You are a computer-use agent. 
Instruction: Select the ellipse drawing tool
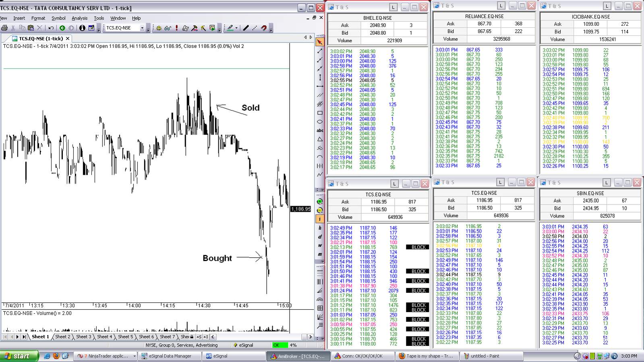click(320, 122)
